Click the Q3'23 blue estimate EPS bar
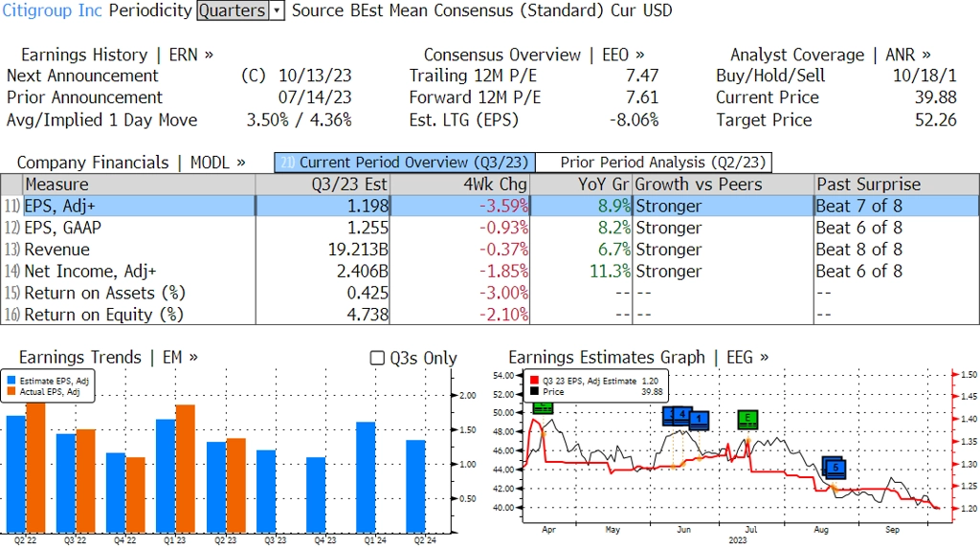This screenshot has height=547, width=980. (266, 492)
